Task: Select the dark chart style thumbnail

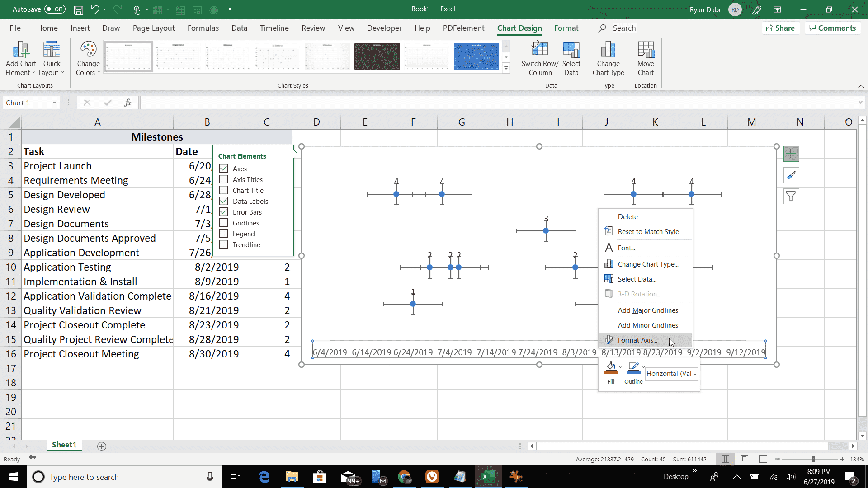Action: (377, 56)
